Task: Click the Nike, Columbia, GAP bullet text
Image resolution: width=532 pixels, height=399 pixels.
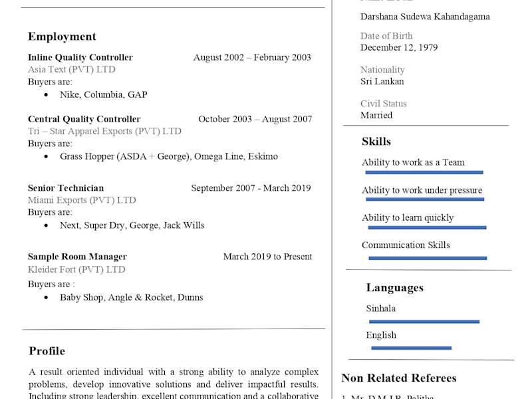Action: pos(104,94)
